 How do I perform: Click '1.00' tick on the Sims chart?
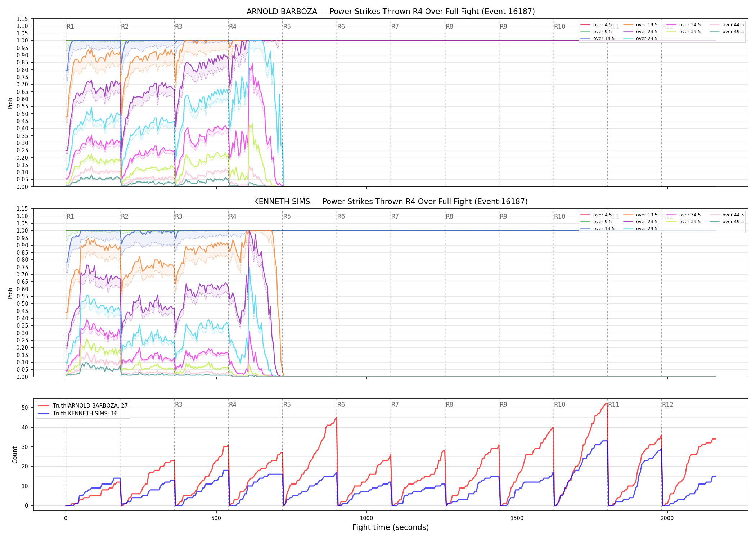[22, 230]
